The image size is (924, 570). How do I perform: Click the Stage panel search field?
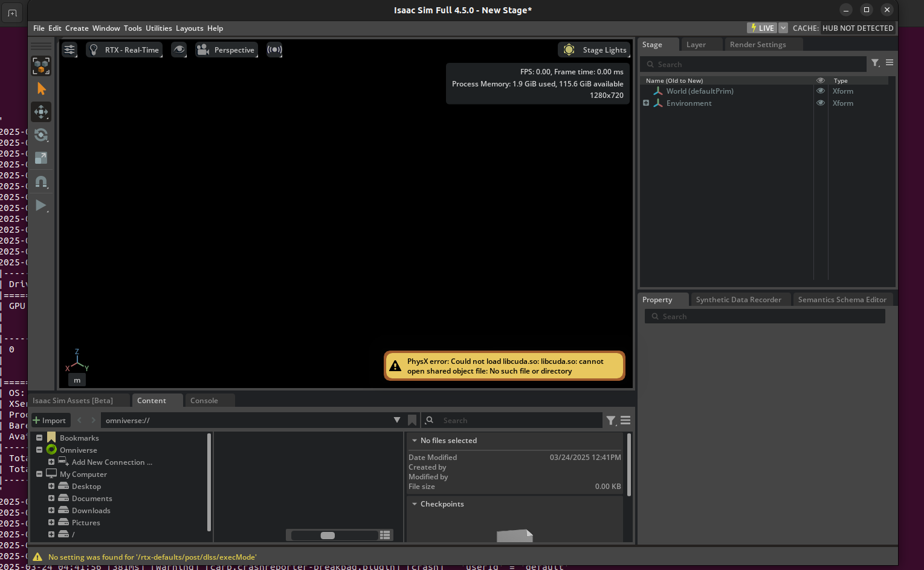[x=753, y=64]
